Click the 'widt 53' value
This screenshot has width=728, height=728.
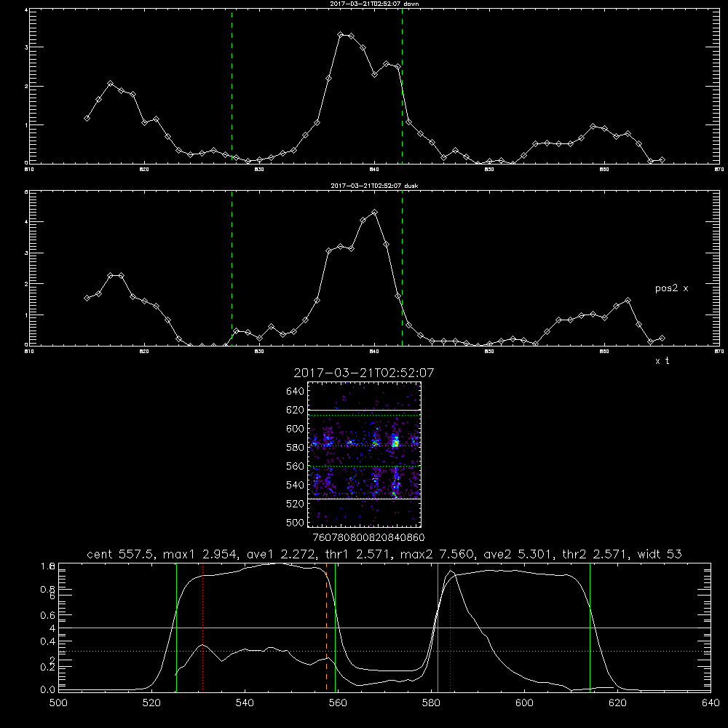tap(660, 554)
